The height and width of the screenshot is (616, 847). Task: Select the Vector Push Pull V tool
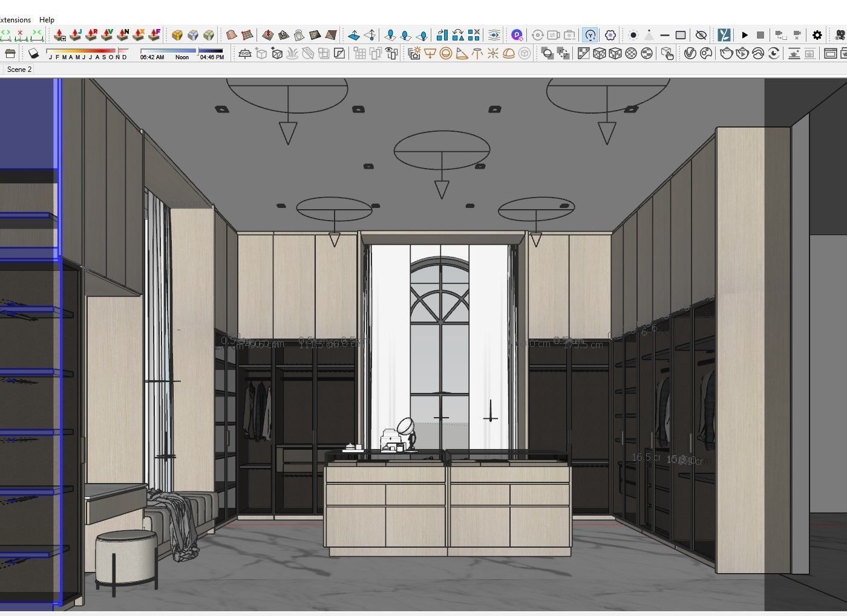[107, 35]
